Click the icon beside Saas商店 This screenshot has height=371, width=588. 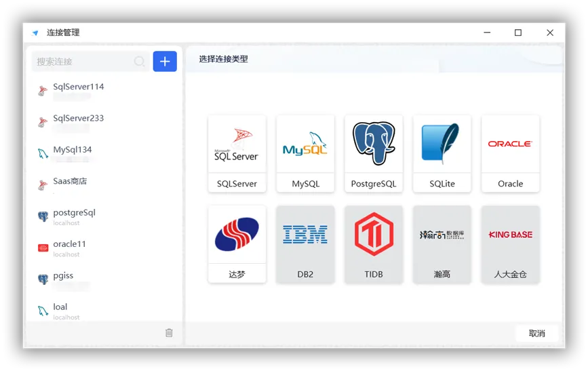pos(43,185)
